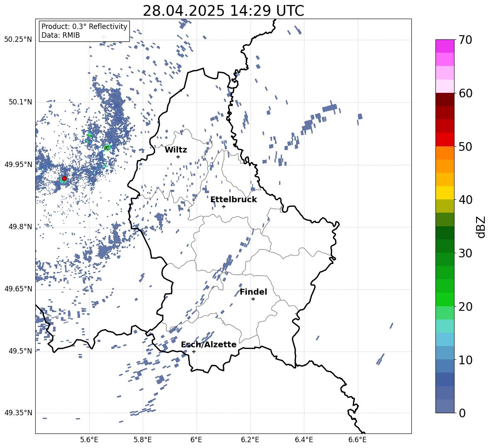This screenshot has width=491, height=448.
Task: Click the magenta 70 dBZ colorbar segment
Action: (445, 46)
